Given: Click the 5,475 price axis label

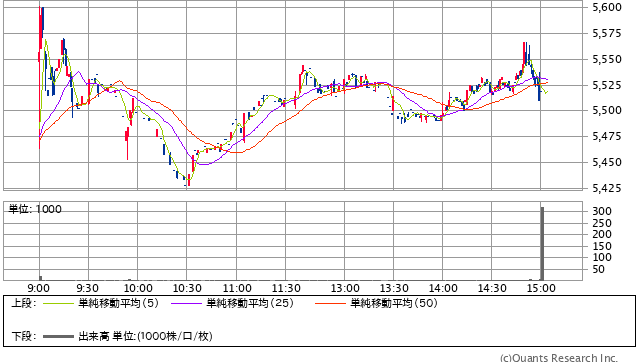Looking at the screenshot, I should (607, 137).
